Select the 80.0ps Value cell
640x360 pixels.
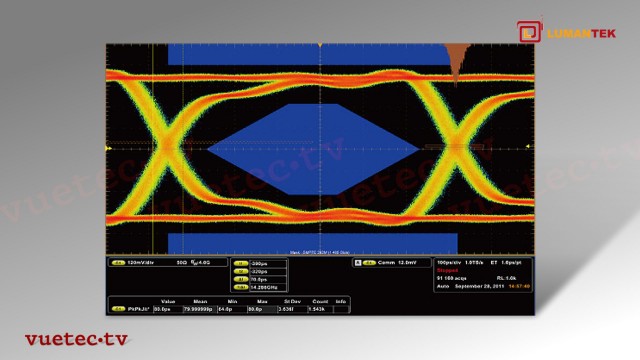[x=168, y=309]
